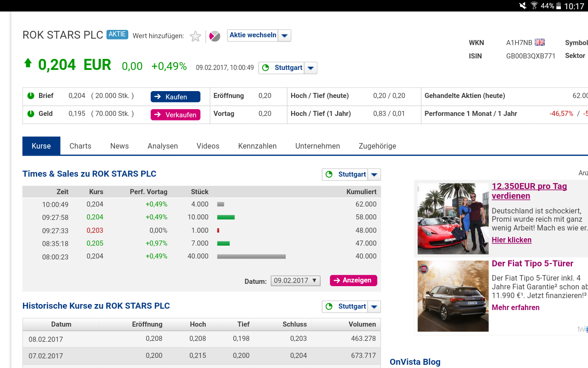This screenshot has height=368, width=588.
Task: Expand the Stuttgart dropdown for Historische Kurse
Action: 374,306
